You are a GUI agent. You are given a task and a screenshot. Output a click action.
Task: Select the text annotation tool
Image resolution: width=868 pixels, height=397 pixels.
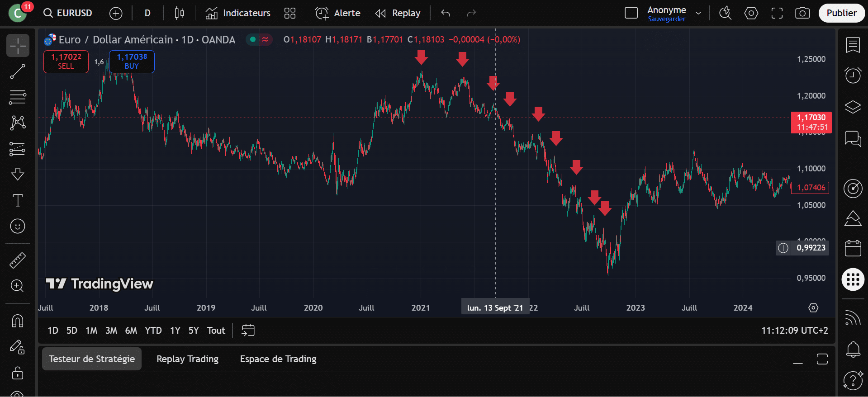[18, 200]
